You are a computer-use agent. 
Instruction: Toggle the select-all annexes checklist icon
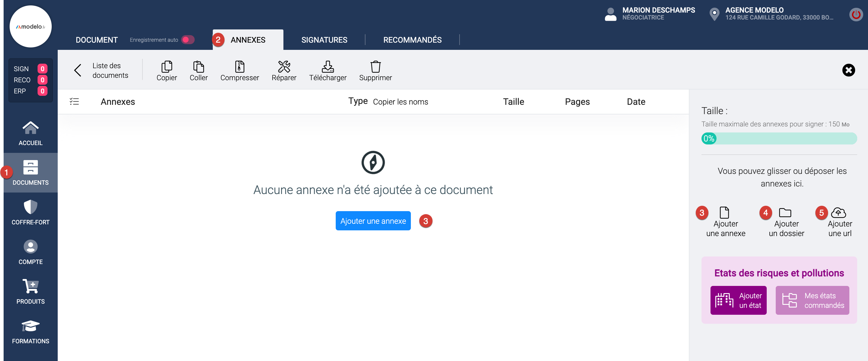pyautogui.click(x=74, y=102)
